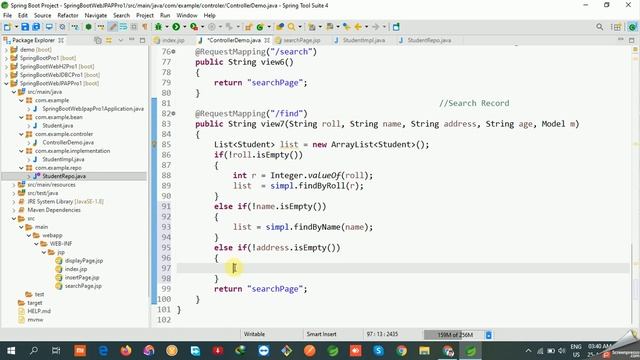Select insertPage.jsp in the tree
The width and height of the screenshot is (640, 360).
(82, 278)
